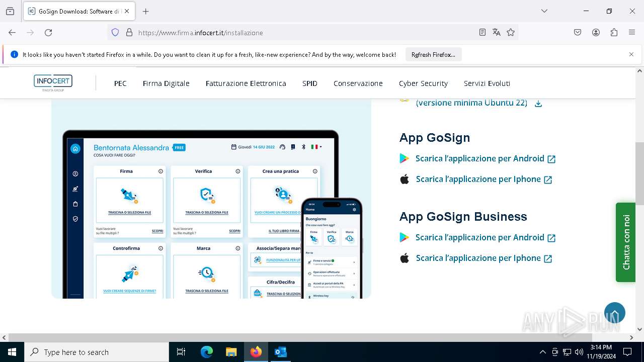This screenshot has width=644, height=362.
Task: Click the Ubuntu version download arrow icon
Action: pyautogui.click(x=538, y=103)
